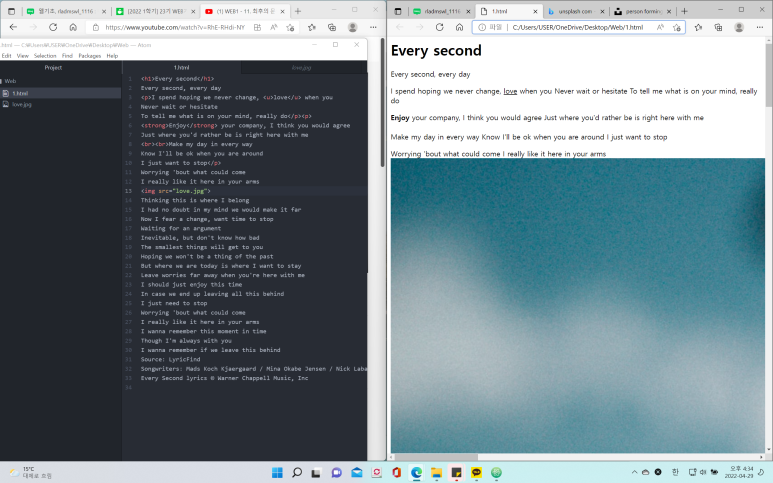Open Favorites list in right browser

(x=698, y=28)
